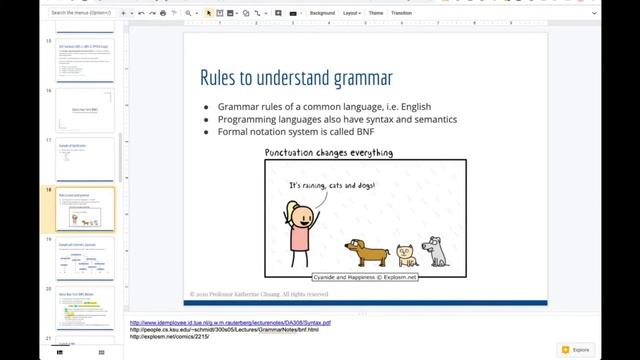Click the bullet about English grammar rules
Viewport: 640px width, 360px height.
click(x=324, y=107)
